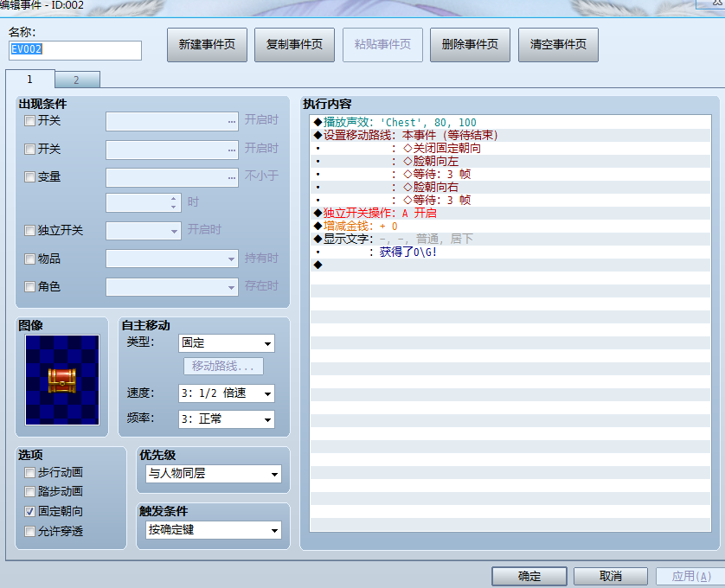This screenshot has width=725, height=588.
Task: Open the 优先级 dropdown 与人物同层
Action: (214, 474)
